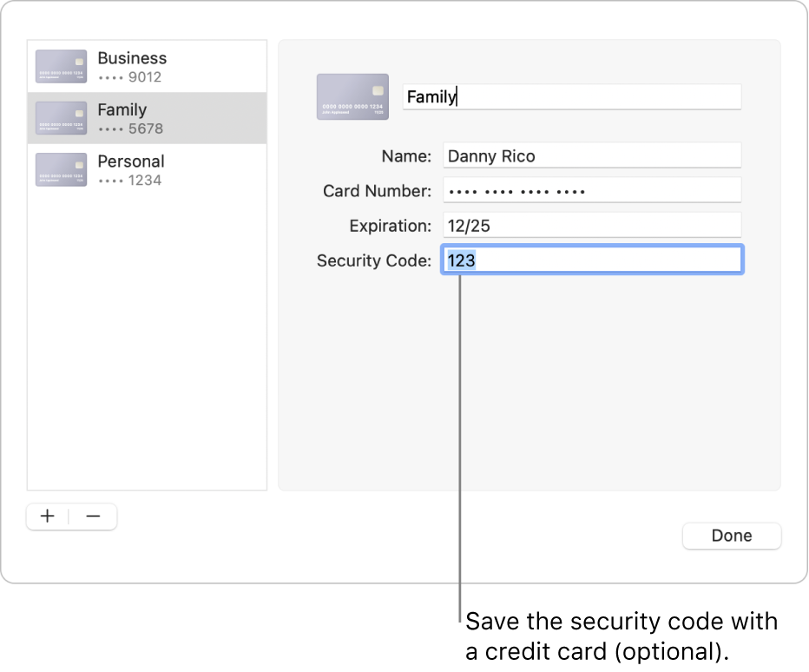Click the Family card name field
809x672 pixels.
(572, 96)
